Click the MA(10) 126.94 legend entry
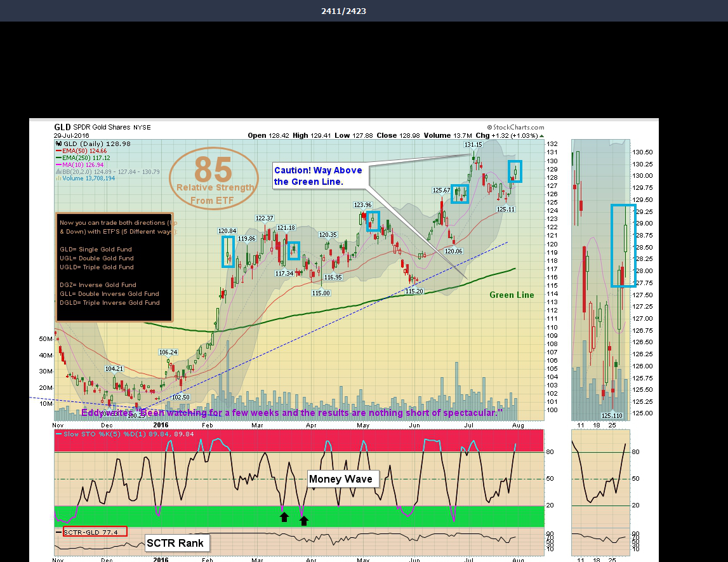The width and height of the screenshot is (728, 562). click(x=80, y=165)
